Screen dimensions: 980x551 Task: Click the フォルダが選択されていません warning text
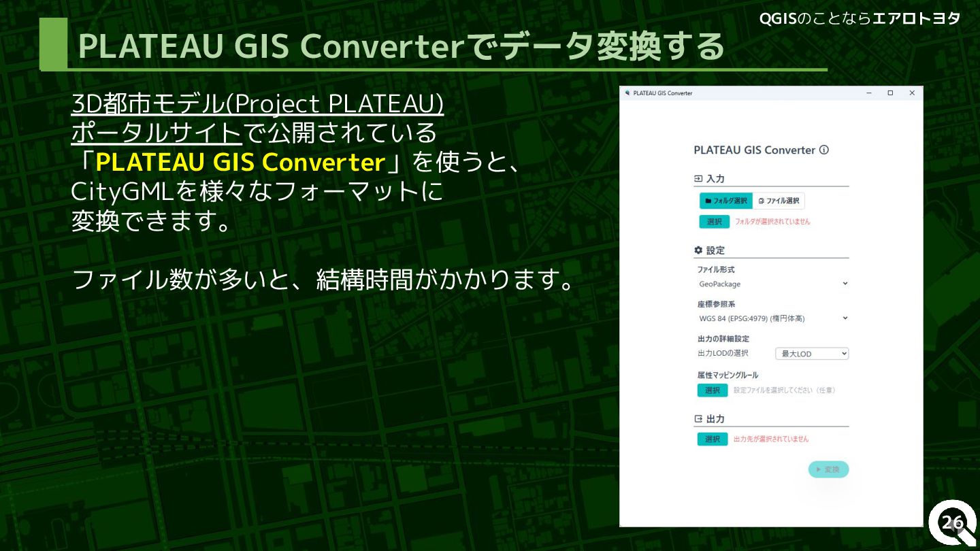(x=772, y=222)
